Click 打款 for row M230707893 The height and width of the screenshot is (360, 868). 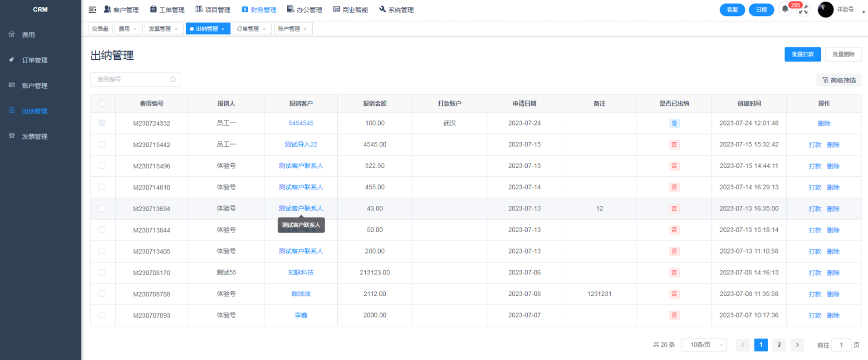click(815, 315)
